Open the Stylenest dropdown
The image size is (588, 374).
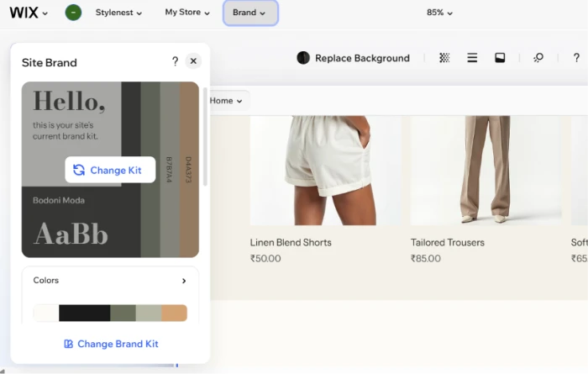(118, 13)
